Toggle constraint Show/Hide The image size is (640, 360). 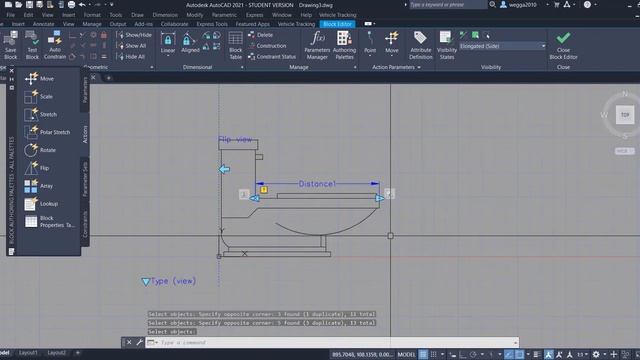point(134,35)
